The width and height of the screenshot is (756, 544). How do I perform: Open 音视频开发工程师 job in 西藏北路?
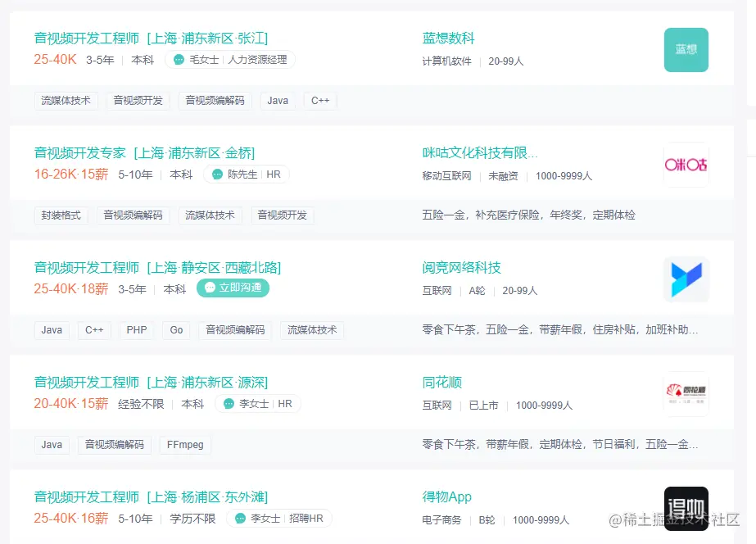pyautogui.click(x=157, y=268)
